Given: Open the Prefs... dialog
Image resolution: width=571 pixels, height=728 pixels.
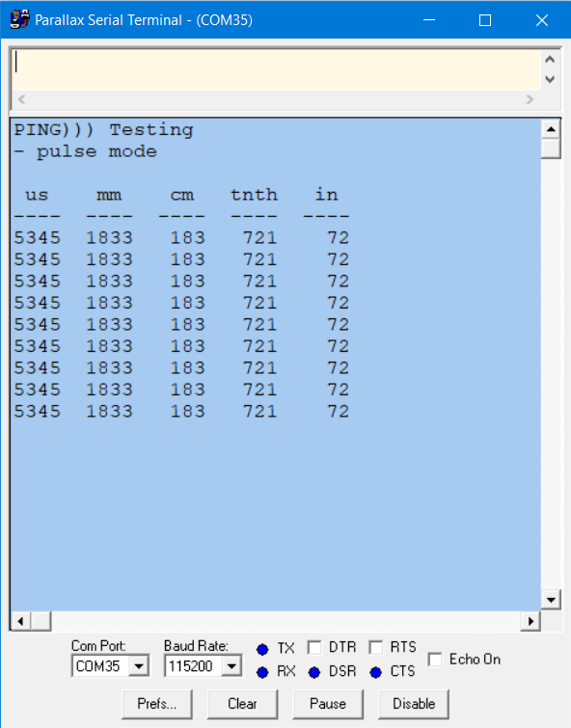Looking at the screenshot, I should [x=157, y=704].
